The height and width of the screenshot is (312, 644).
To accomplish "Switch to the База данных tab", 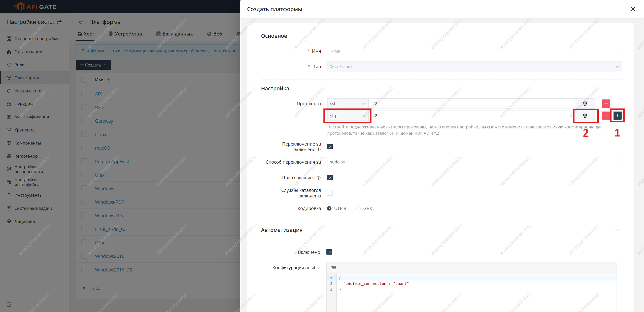I will click(175, 34).
